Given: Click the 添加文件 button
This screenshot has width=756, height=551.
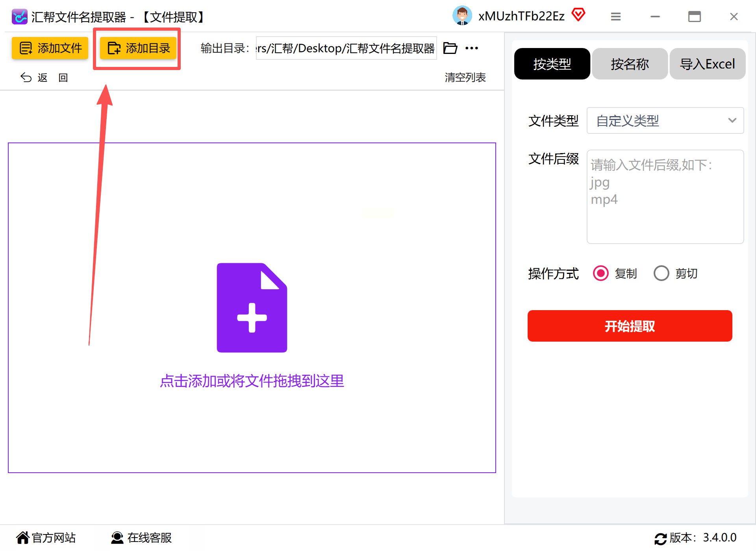Looking at the screenshot, I should coord(50,48).
